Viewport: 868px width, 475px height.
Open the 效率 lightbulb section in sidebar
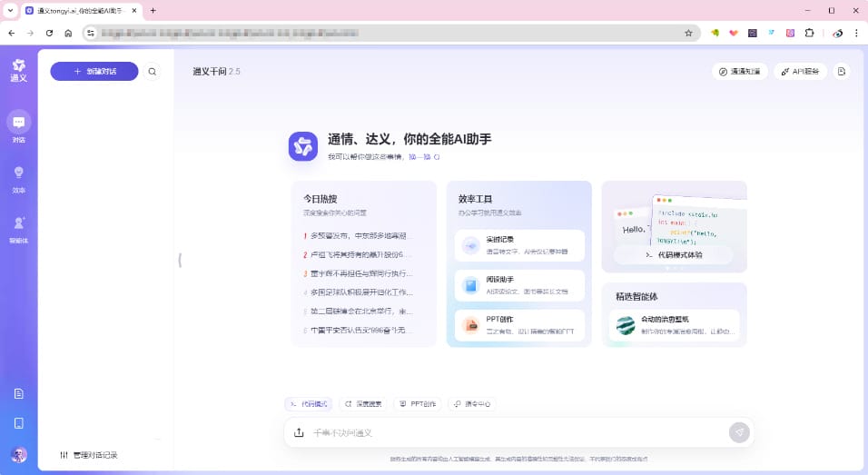click(x=19, y=179)
